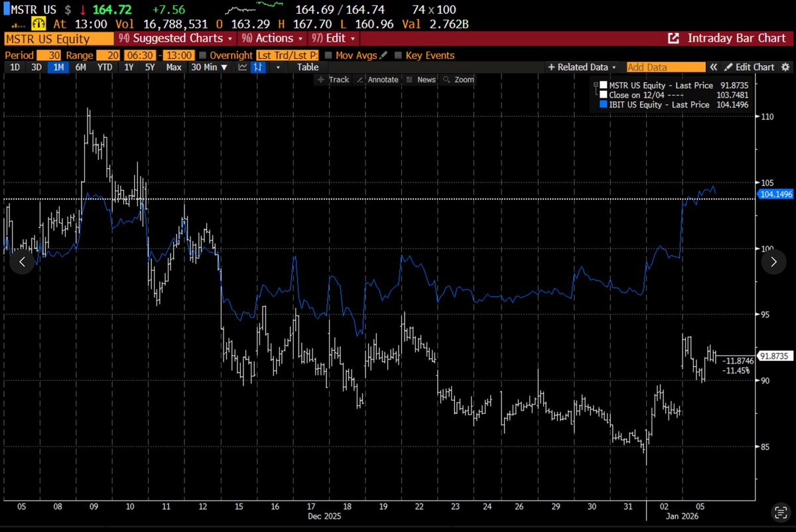
Task: Select the YTD time range tab
Action: click(x=105, y=67)
